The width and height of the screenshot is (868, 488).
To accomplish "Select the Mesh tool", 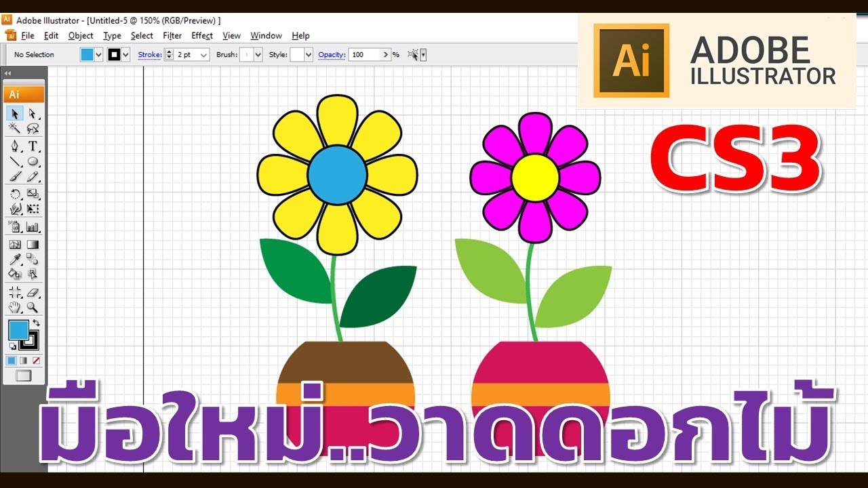I will coord(15,245).
